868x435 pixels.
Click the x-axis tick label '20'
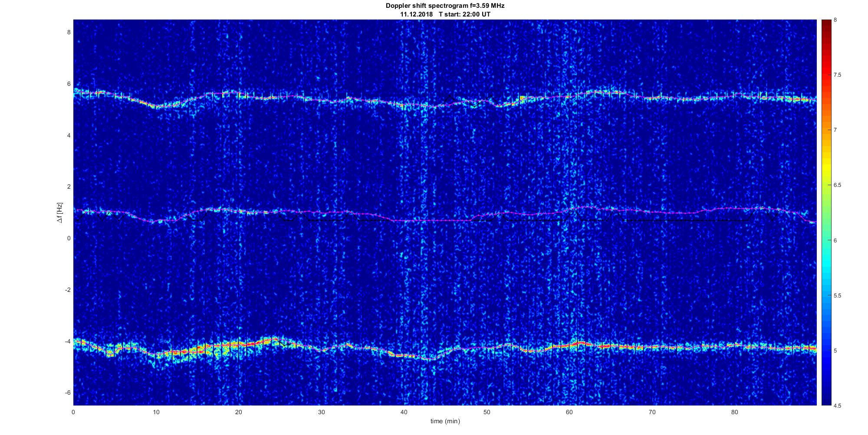point(239,412)
